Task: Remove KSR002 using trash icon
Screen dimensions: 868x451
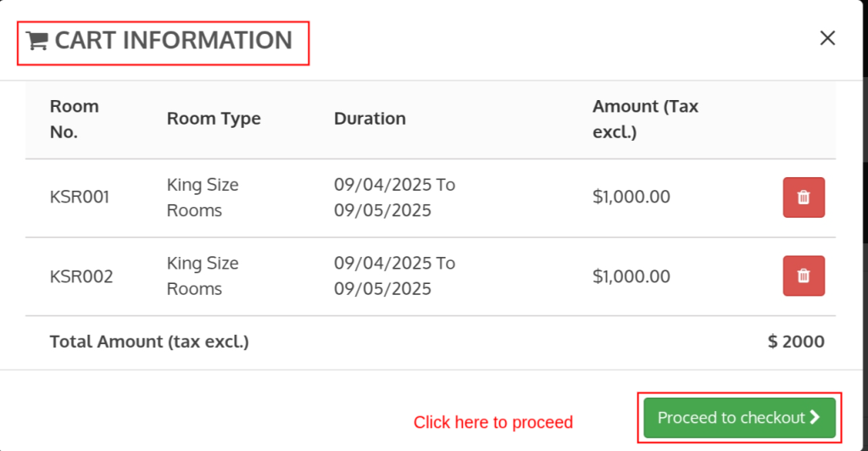Action: pos(804,276)
